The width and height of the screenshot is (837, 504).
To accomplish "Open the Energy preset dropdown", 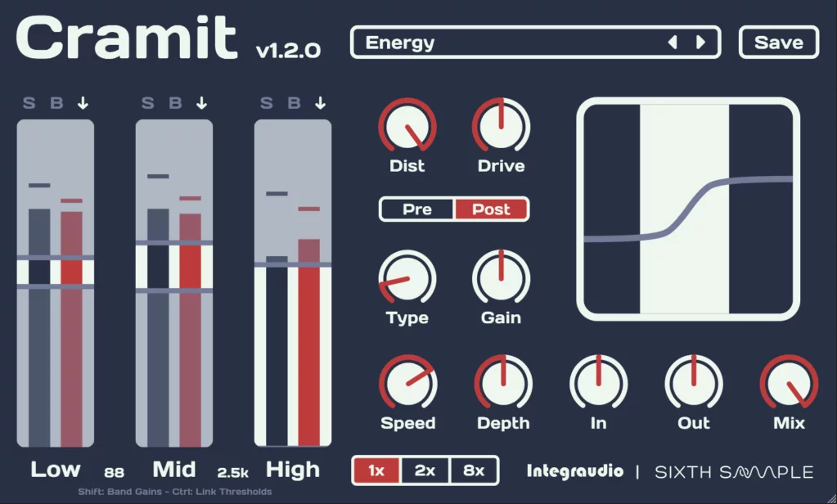I will click(x=507, y=43).
